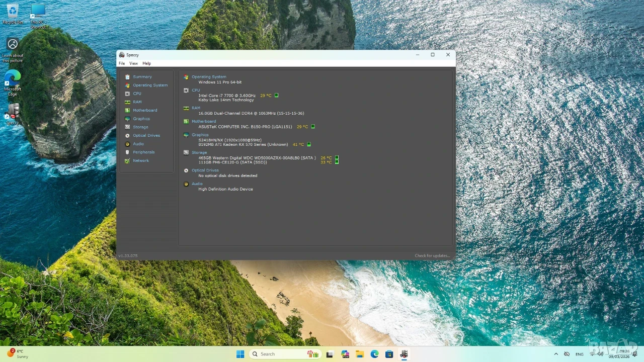Open Peripherals in the sidebar
The height and width of the screenshot is (362, 644).
(x=144, y=152)
